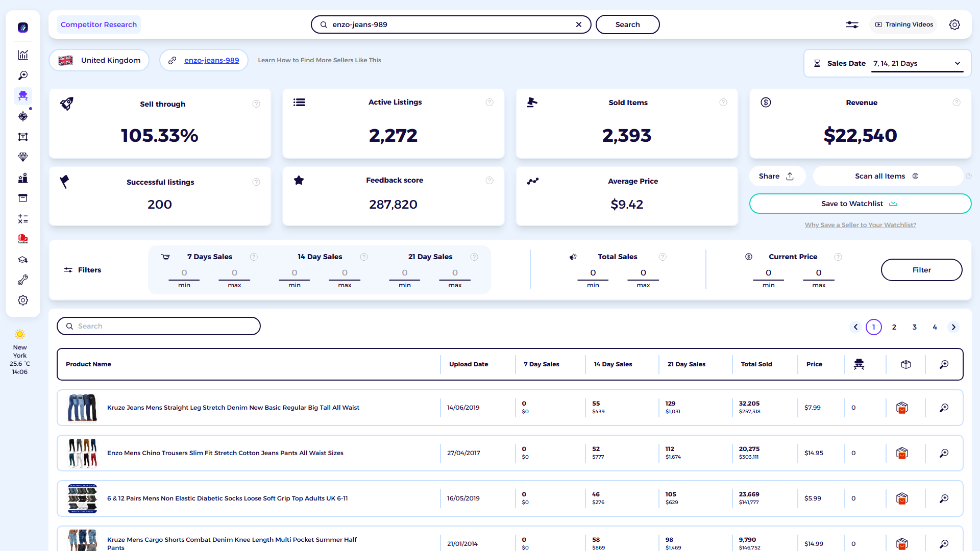Select page 2 of results
This screenshot has width=980, height=551.
894,327
